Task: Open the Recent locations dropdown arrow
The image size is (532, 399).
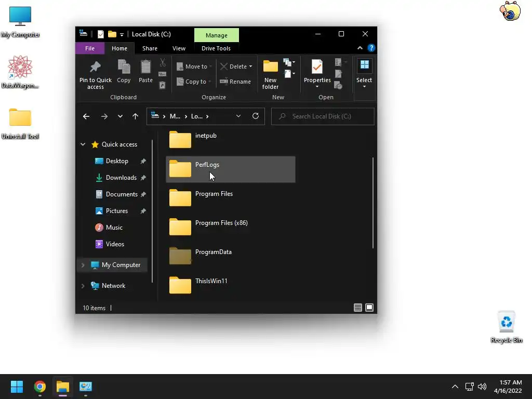Action: pos(120,116)
